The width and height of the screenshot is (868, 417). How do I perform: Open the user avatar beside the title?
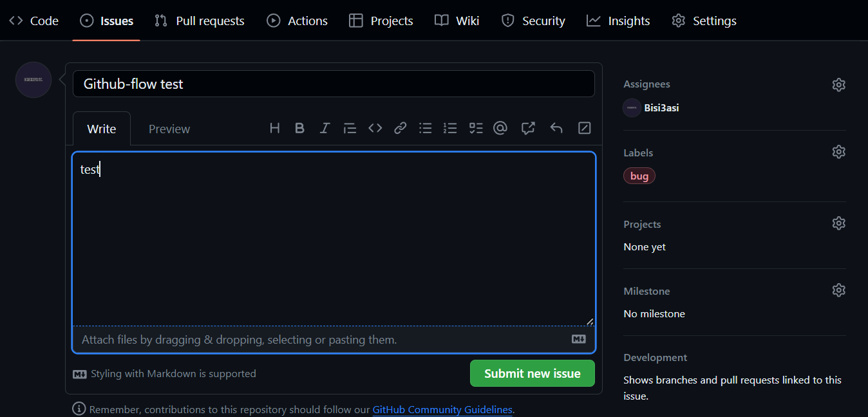[x=33, y=80]
